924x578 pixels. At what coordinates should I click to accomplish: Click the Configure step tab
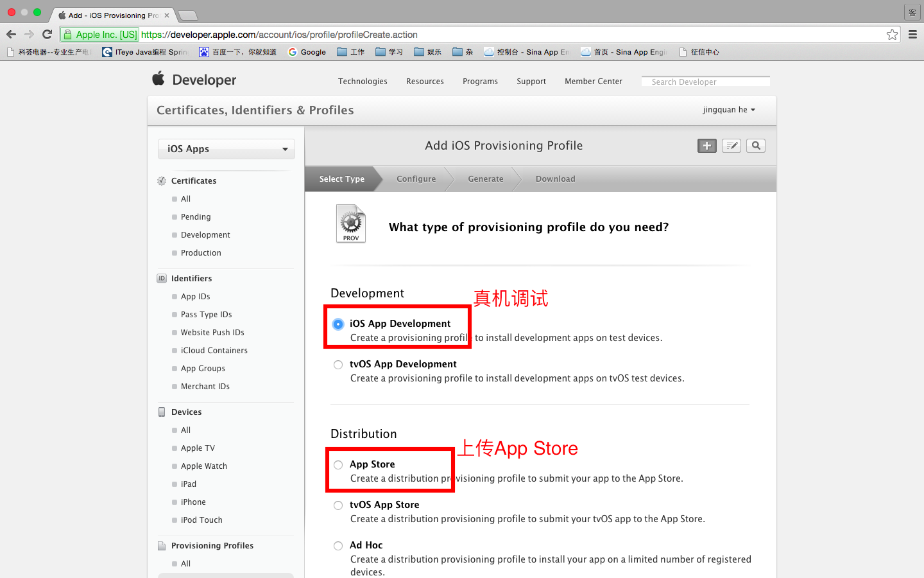pos(416,179)
